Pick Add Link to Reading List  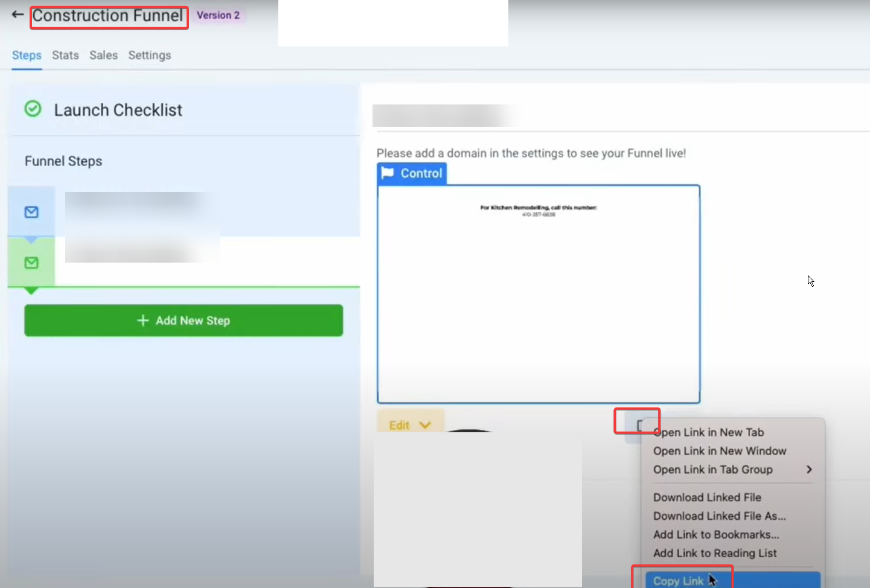tap(714, 553)
